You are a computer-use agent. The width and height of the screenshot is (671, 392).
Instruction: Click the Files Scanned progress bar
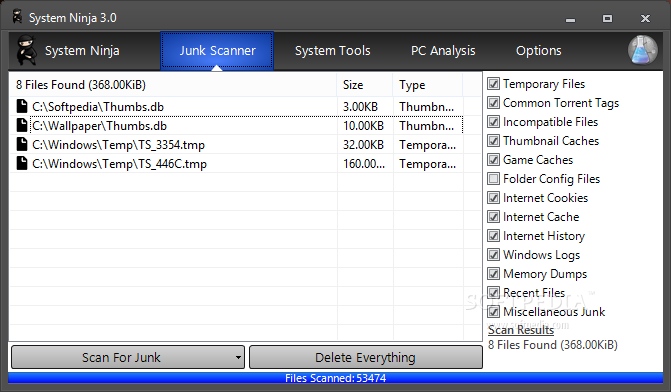(336, 378)
